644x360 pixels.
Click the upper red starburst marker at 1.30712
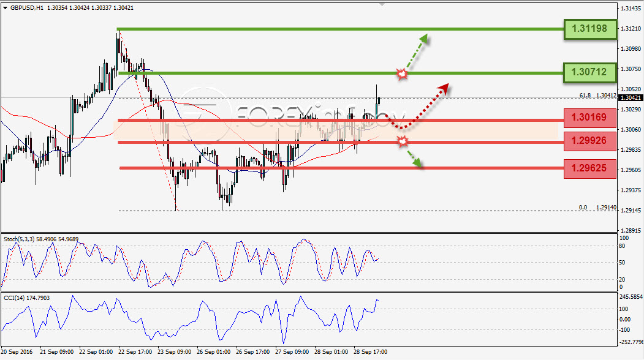tap(402, 74)
